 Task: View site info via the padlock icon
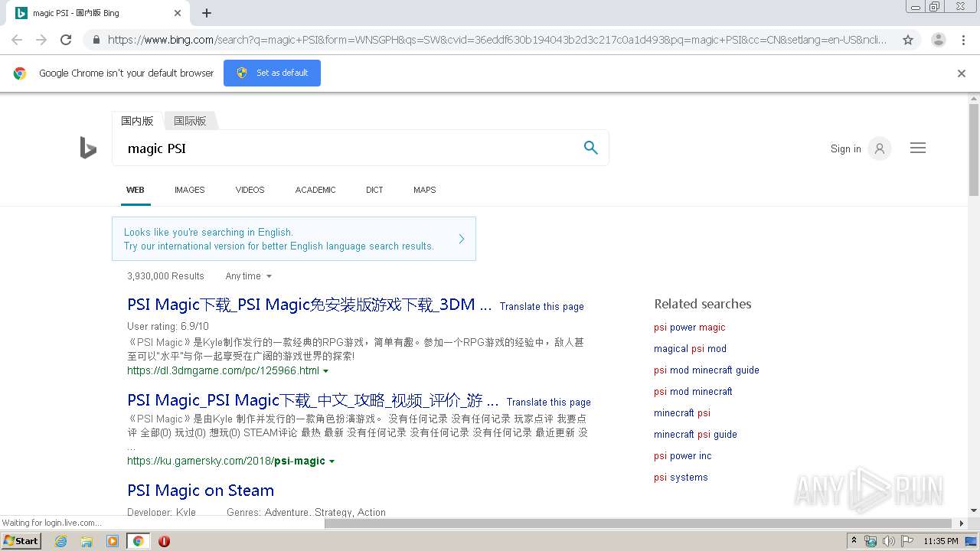pos(96,40)
